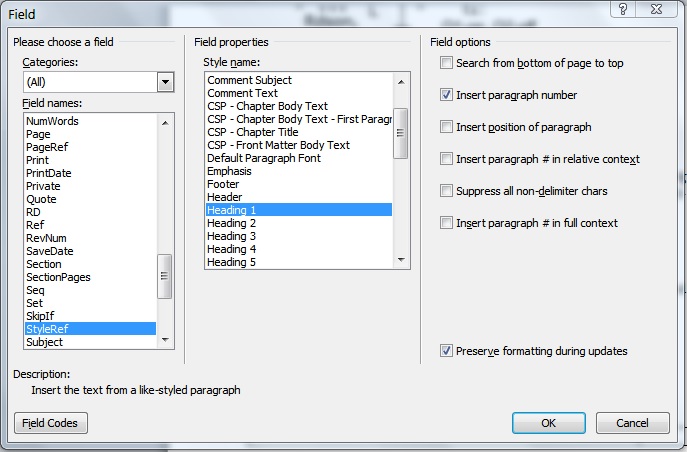Uncheck Insert paragraph number
687x452 pixels.
coord(446,95)
